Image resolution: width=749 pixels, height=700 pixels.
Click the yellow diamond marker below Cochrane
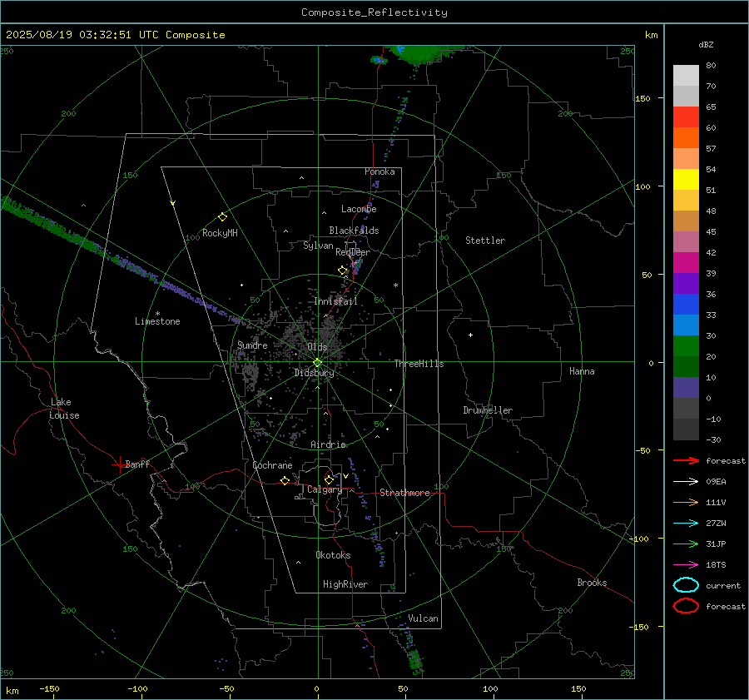tap(285, 481)
